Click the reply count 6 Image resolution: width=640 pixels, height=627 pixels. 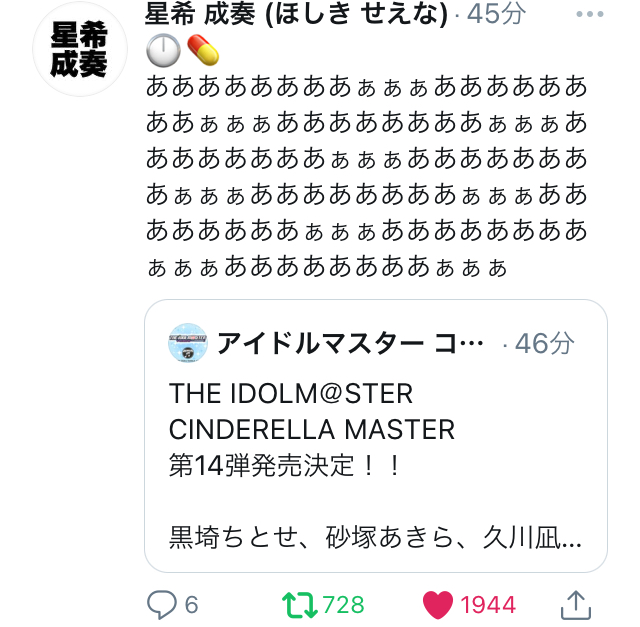(x=191, y=604)
